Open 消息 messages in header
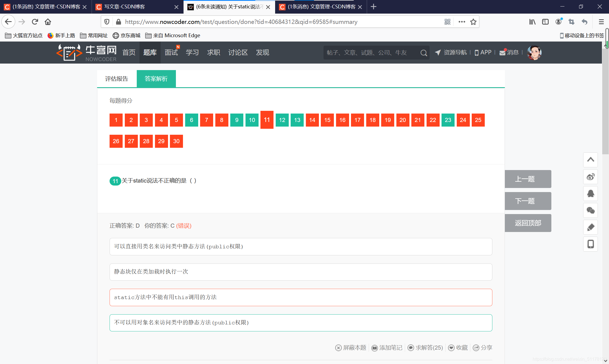609x364 pixels. coord(509,52)
